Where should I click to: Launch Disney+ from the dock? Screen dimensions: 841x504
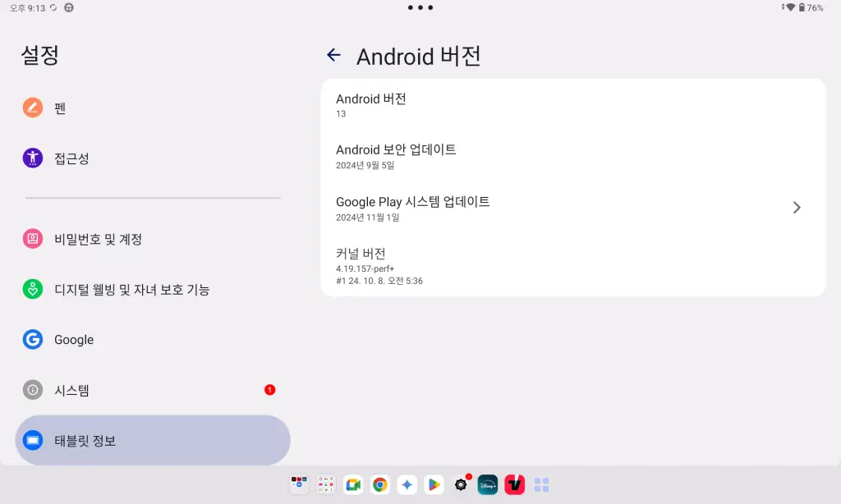[488, 484]
